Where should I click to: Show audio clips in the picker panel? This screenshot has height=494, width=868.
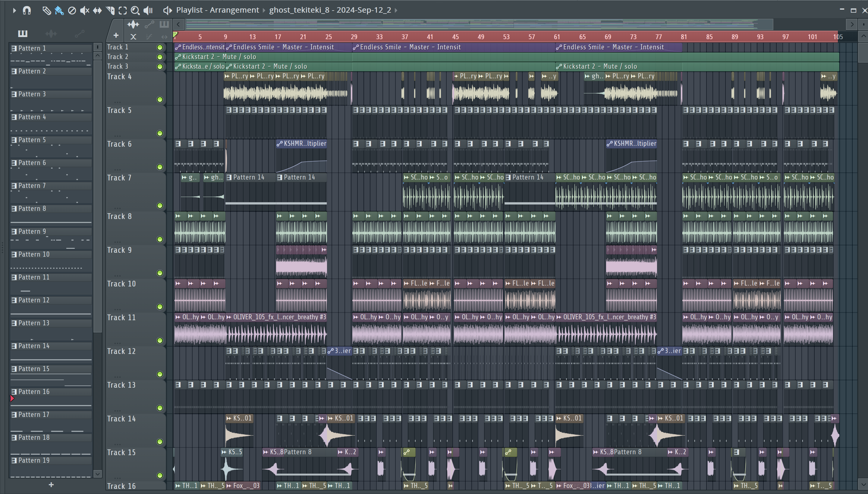pos(51,33)
